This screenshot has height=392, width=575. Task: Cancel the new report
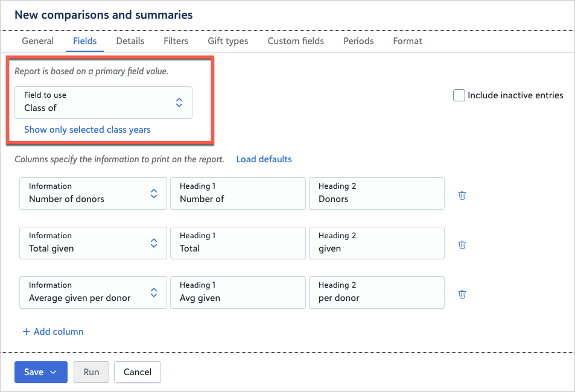137,372
